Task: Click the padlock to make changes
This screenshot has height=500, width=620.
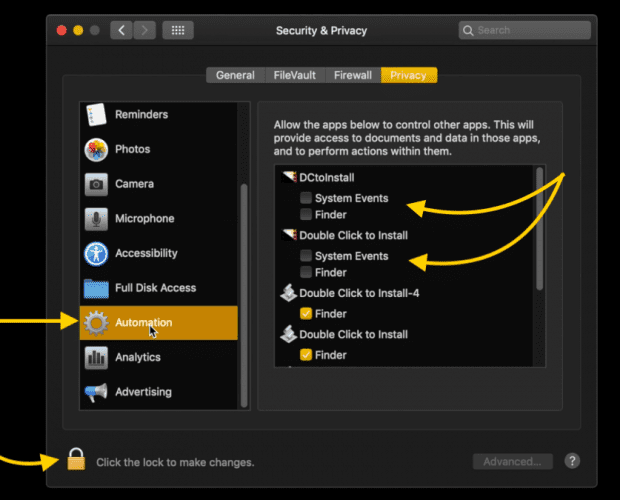Action: [76, 458]
